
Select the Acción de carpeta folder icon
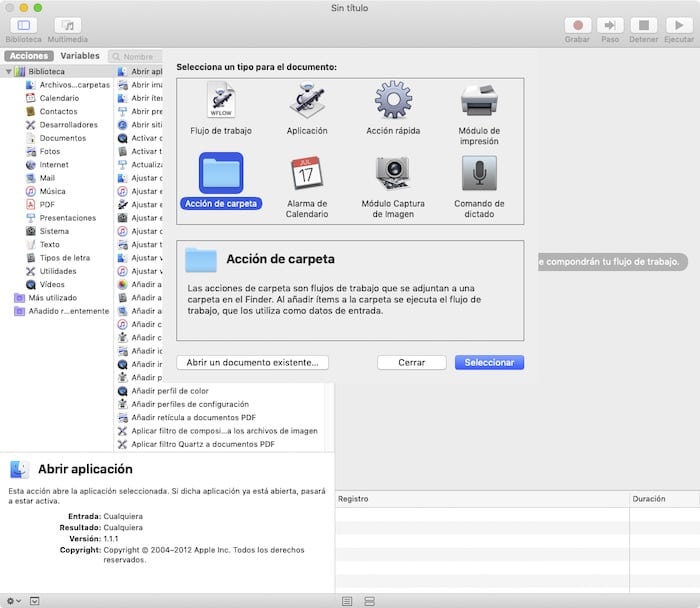(x=221, y=173)
